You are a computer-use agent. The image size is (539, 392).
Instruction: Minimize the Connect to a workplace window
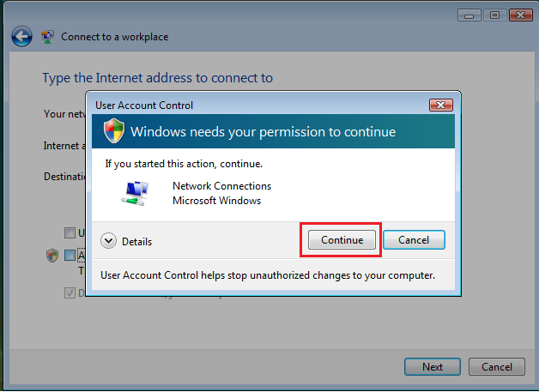[x=469, y=15]
